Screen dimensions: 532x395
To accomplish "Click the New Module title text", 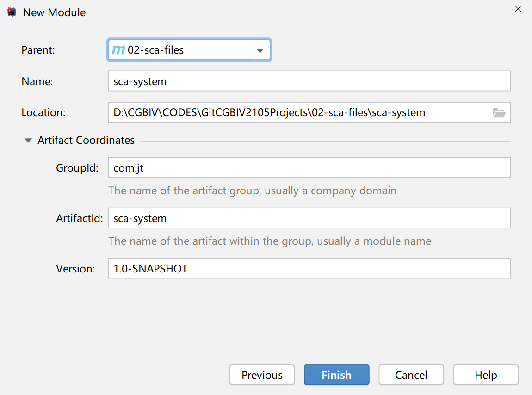I will coord(54,12).
